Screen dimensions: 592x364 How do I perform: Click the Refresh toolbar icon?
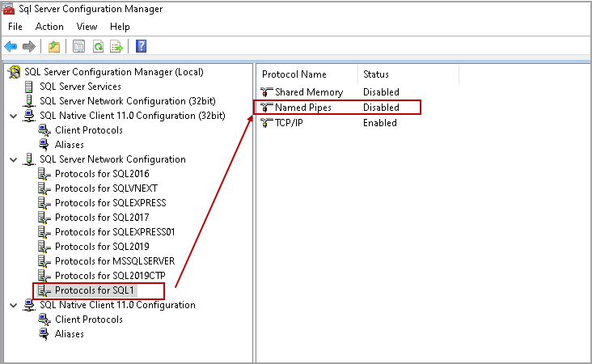(x=97, y=47)
